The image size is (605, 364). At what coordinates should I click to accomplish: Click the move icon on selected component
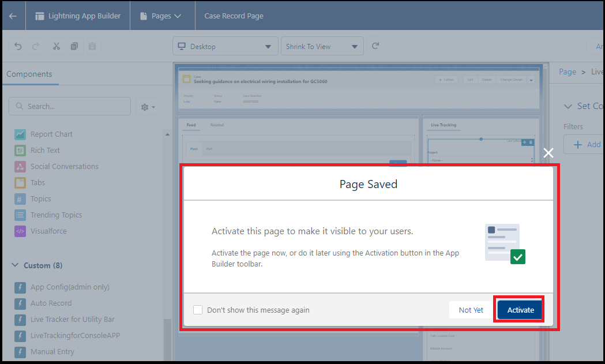[x=525, y=142]
